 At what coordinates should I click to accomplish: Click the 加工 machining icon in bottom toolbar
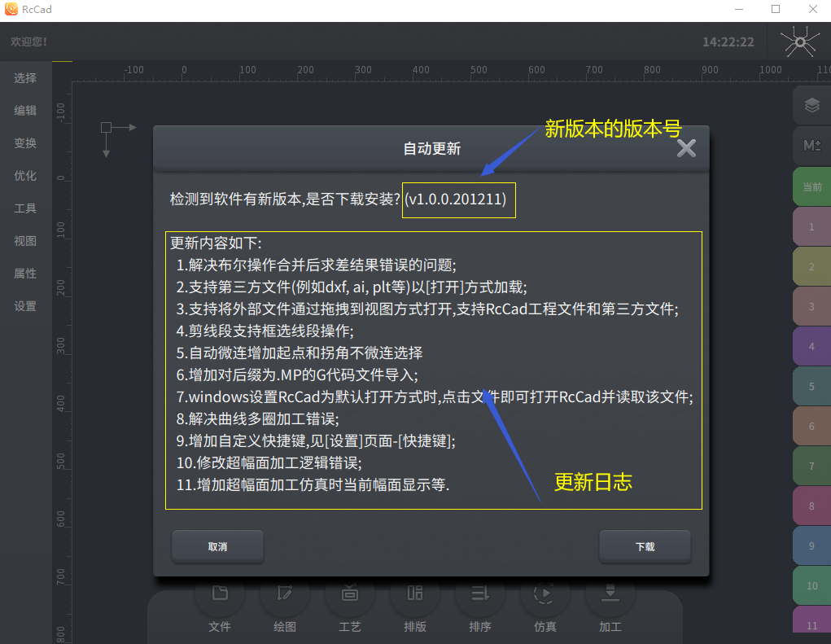(610, 594)
